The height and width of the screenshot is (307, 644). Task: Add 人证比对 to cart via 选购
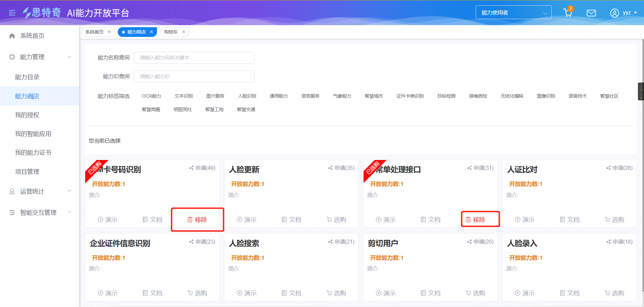pos(614,219)
